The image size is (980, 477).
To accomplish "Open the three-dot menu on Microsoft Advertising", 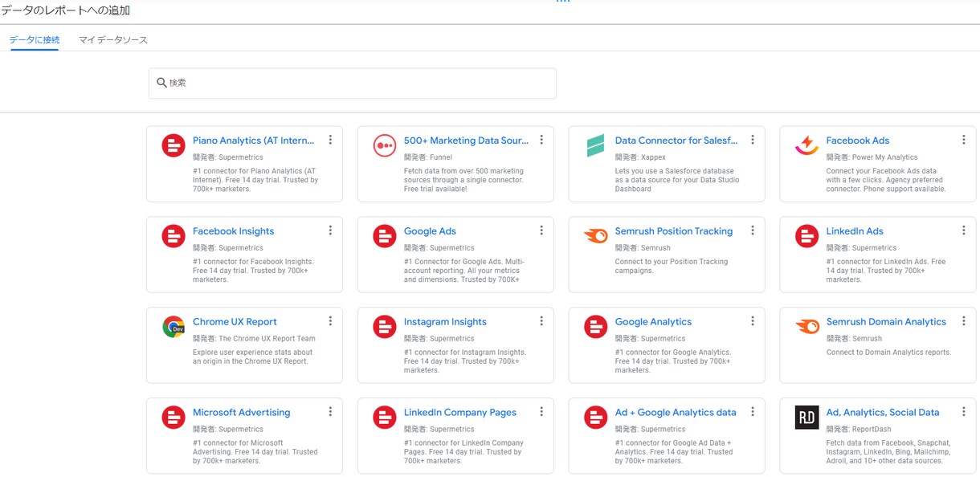I will tap(330, 412).
